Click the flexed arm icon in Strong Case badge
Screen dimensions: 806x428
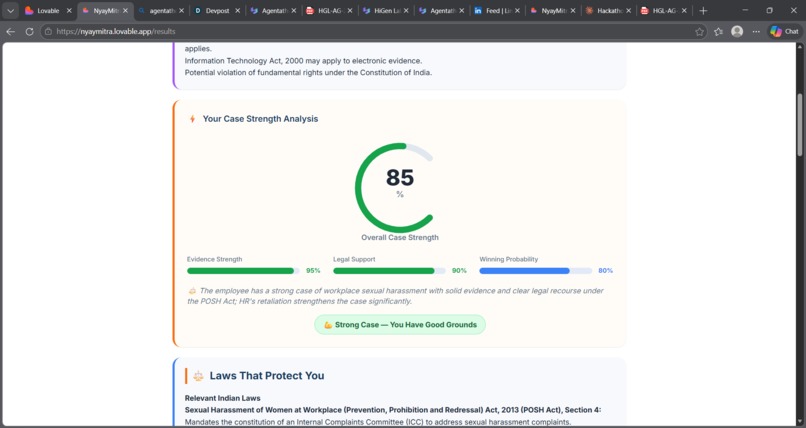point(328,325)
